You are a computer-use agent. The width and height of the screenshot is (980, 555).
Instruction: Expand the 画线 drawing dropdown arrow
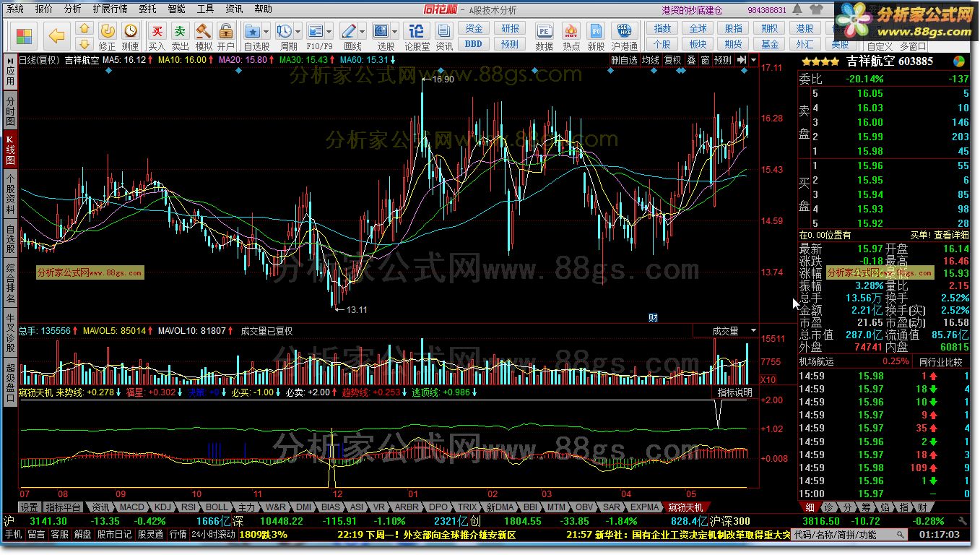coord(363,32)
